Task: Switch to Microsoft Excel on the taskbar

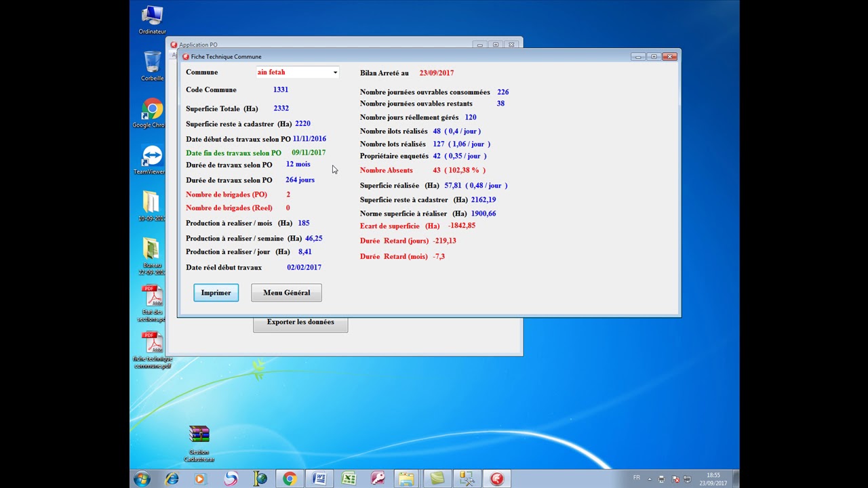Action: (x=349, y=479)
